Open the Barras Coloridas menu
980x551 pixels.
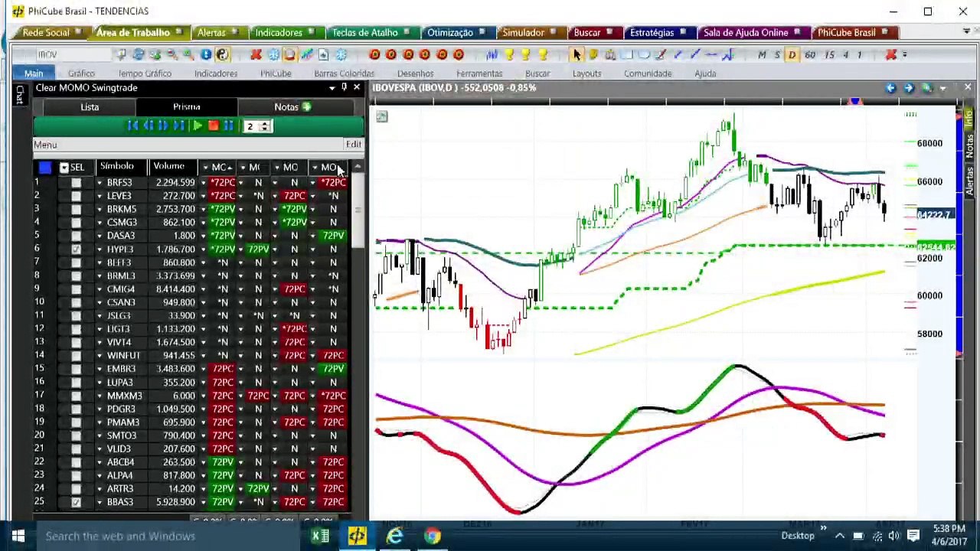[344, 73]
